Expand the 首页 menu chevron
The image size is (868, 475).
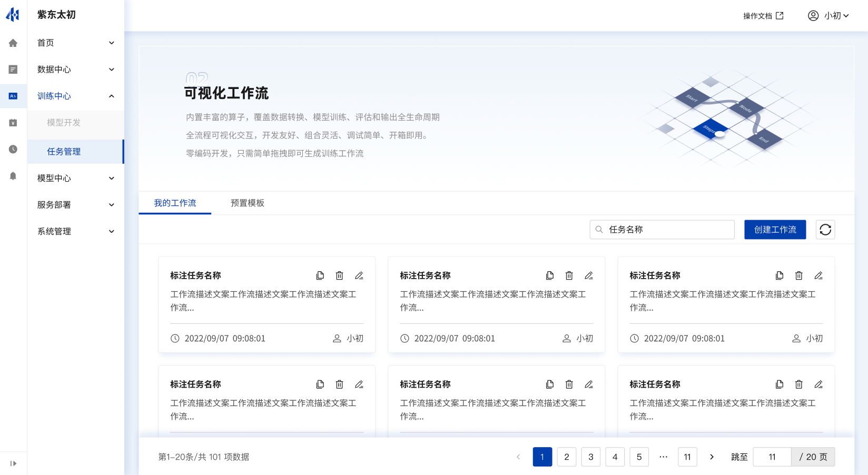112,43
